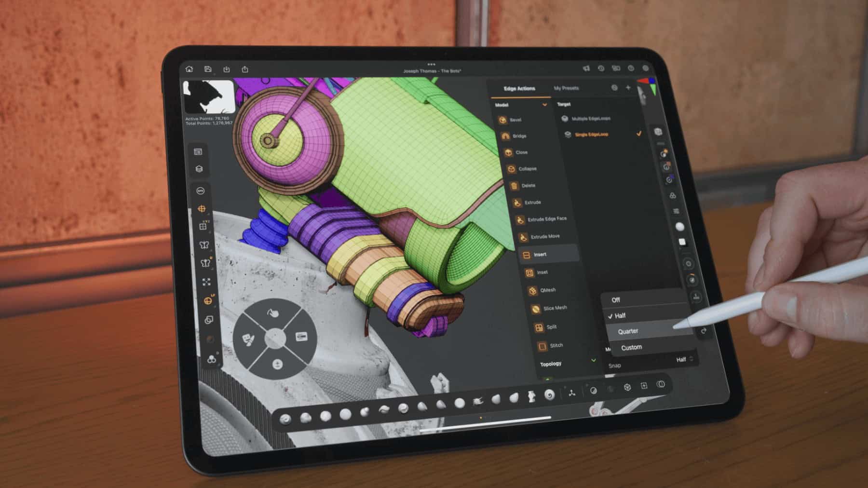
Task: Switch to the My Presets tab
Action: point(566,88)
